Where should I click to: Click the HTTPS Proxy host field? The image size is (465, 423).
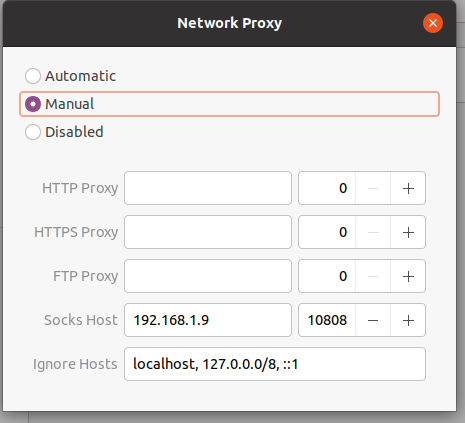tap(208, 232)
